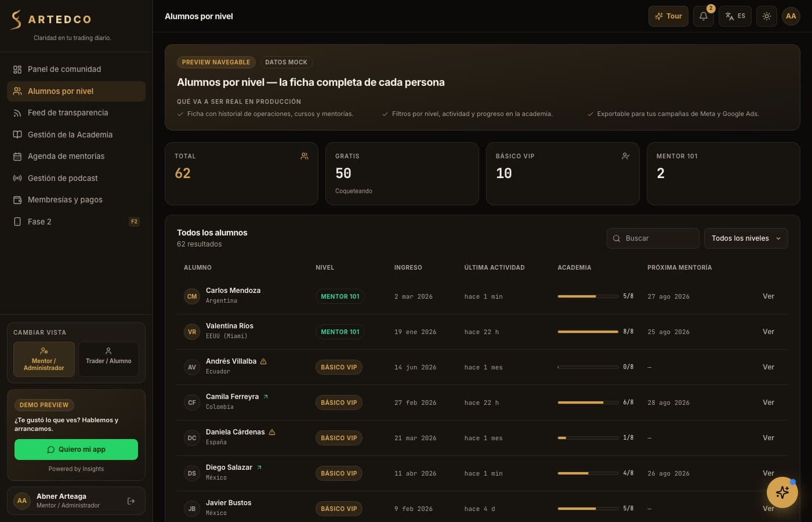
Task: Click the CM avatar for Carlos Mendoza
Action: point(192,296)
